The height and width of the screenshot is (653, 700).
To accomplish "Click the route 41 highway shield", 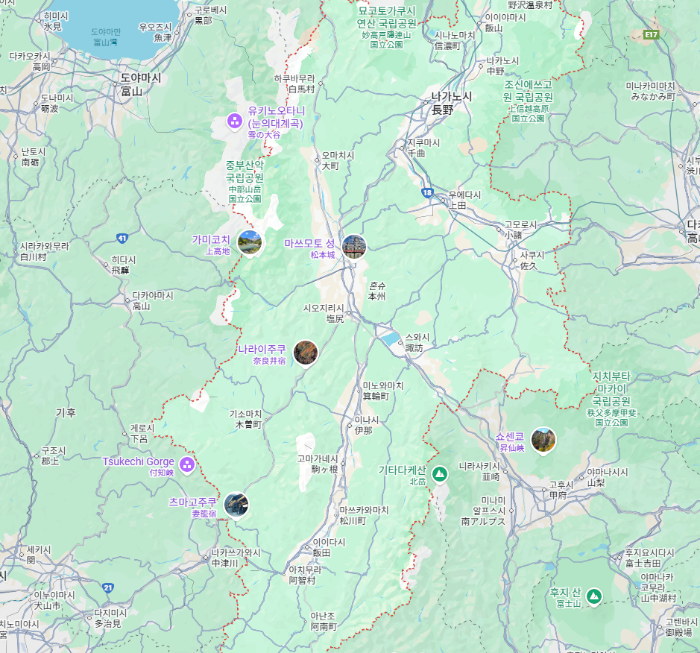I will [x=122, y=238].
